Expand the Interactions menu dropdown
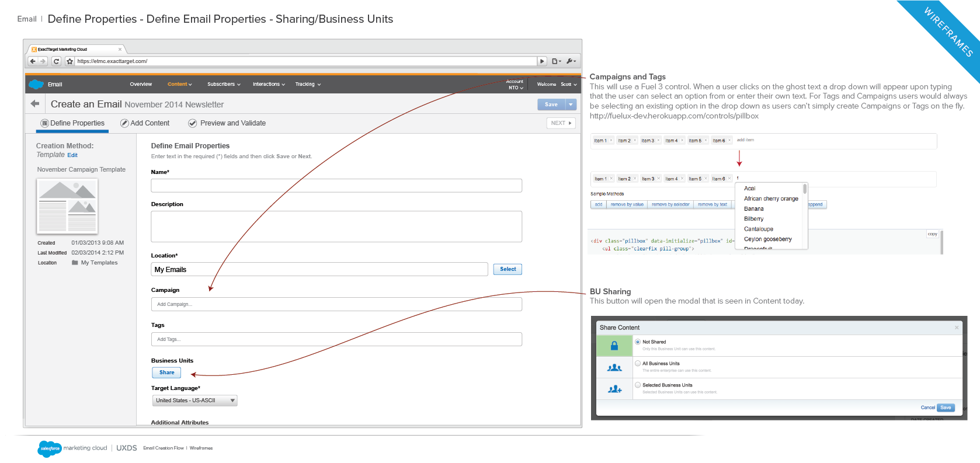This screenshot has width=980, height=463. point(269,84)
